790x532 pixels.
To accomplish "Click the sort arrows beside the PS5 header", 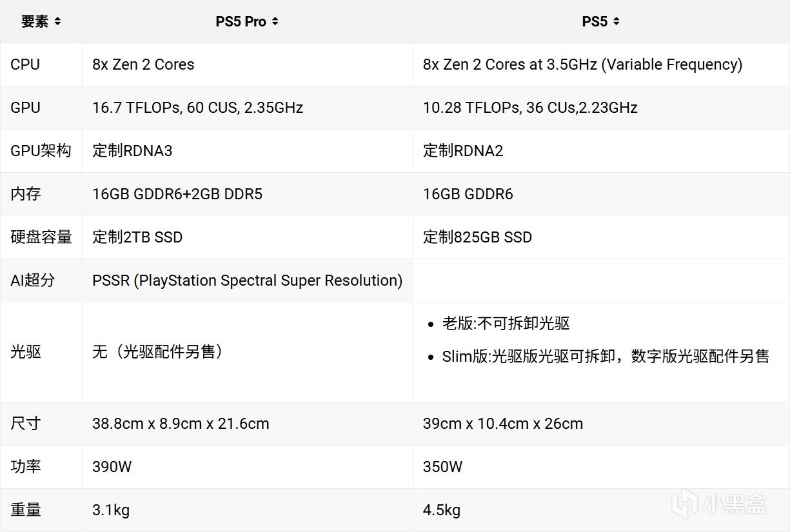I will [616, 22].
